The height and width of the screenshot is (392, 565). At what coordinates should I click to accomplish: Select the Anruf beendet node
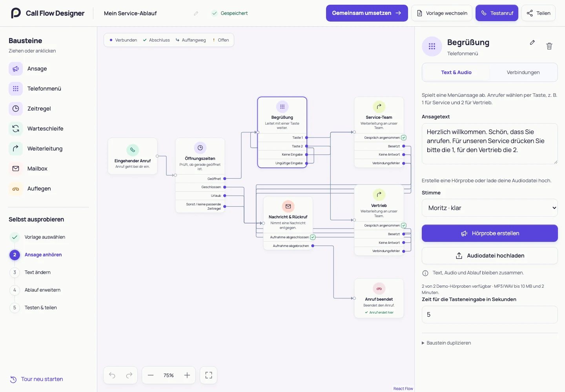[379, 298]
